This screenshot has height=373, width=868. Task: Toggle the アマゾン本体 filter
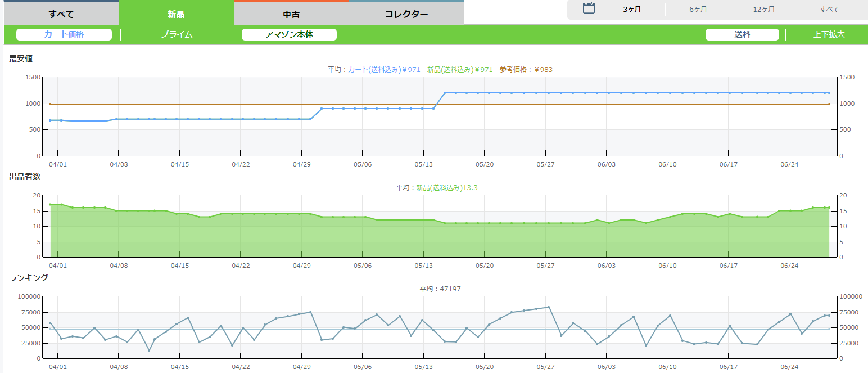point(289,35)
